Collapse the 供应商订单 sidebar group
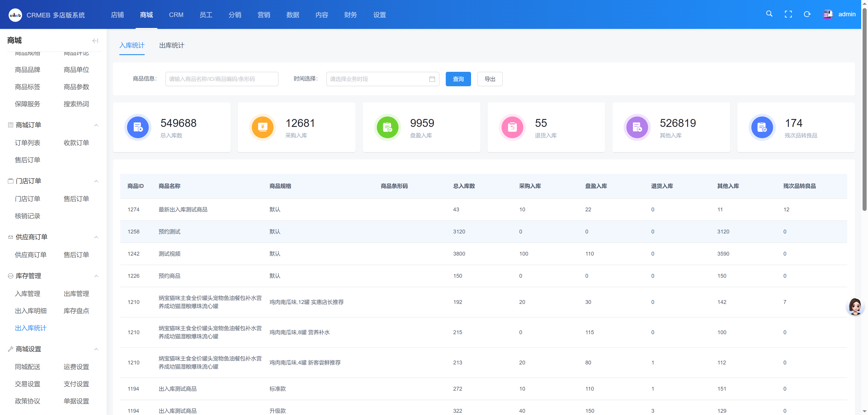Image resolution: width=868 pixels, height=415 pixels. coord(96,237)
